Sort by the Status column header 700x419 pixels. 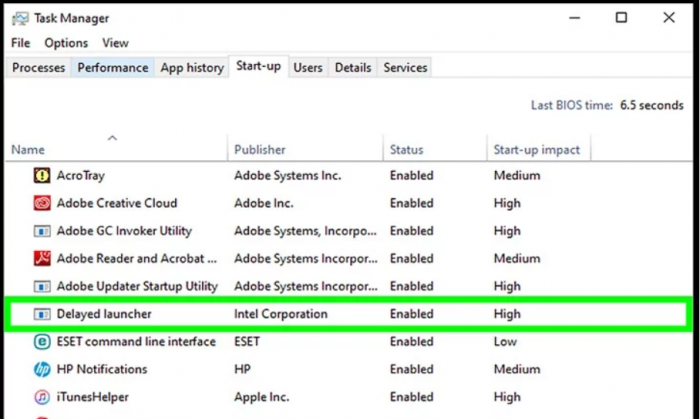click(x=406, y=150)
